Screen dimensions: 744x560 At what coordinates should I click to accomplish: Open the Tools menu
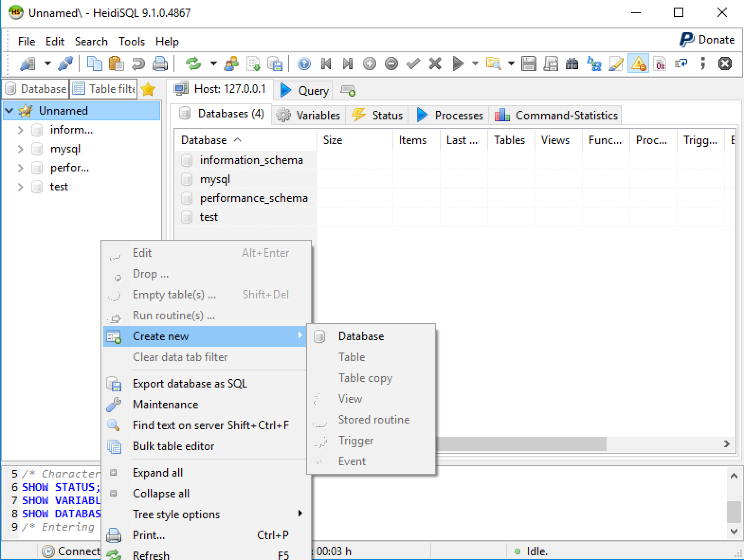(x=132, y=42)
